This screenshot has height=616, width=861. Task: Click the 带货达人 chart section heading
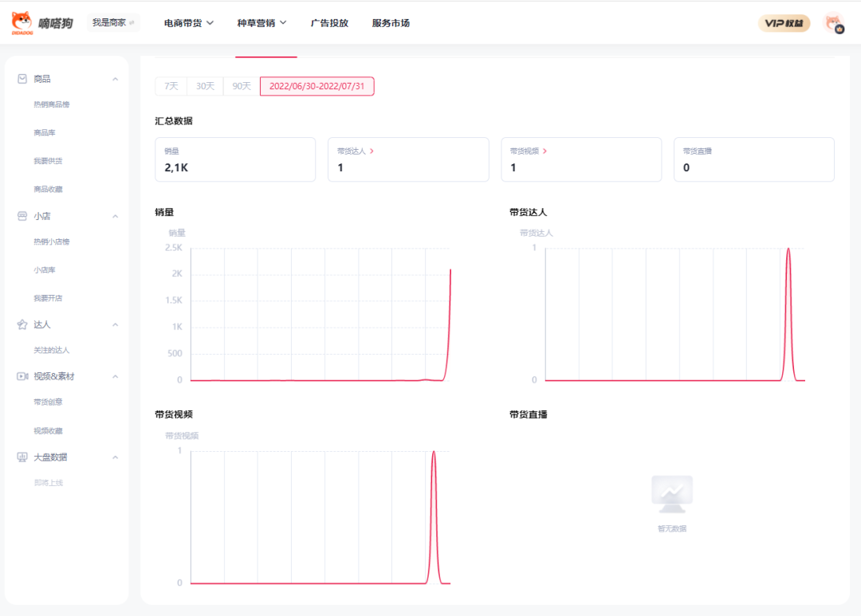click(x=529, y=212)
